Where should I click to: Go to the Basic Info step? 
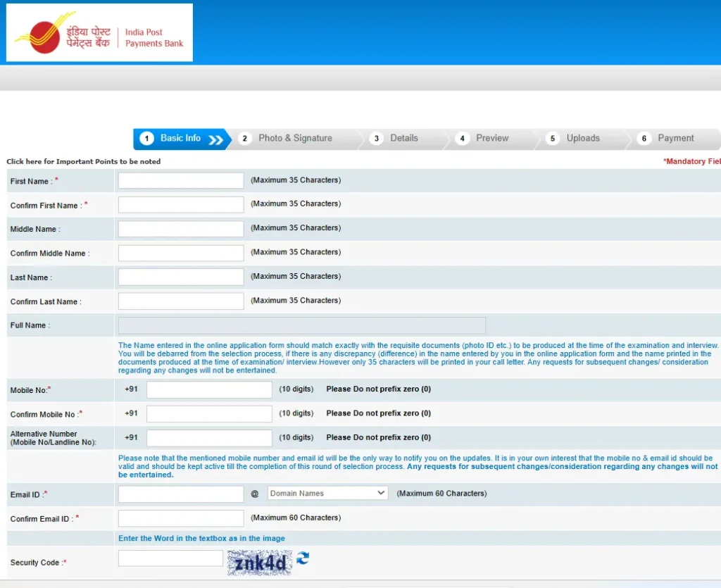[180, 139]
